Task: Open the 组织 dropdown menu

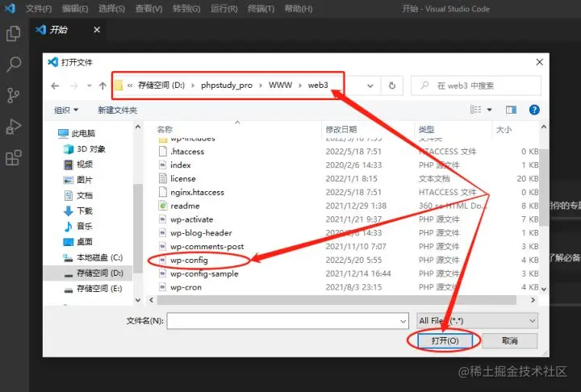Action: point(66,110)
